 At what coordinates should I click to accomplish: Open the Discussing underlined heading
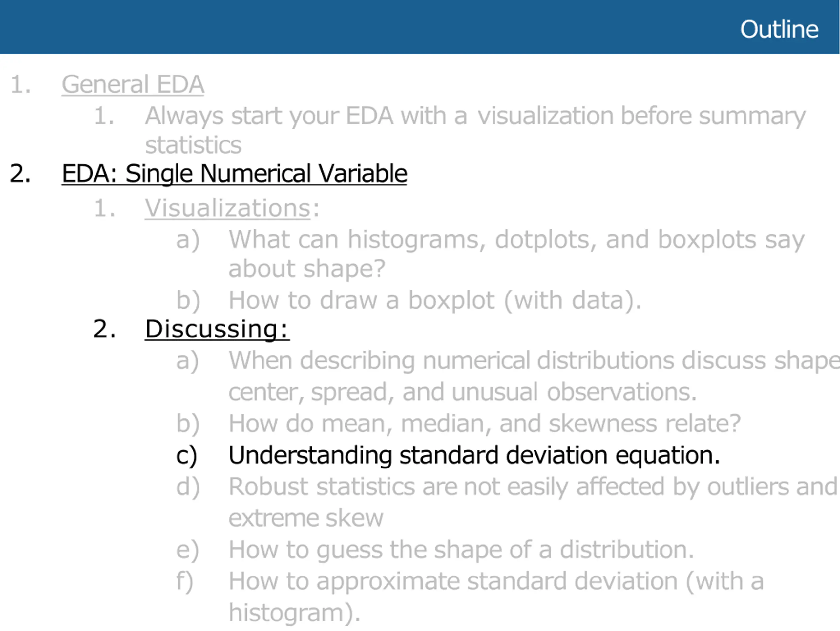217,329
